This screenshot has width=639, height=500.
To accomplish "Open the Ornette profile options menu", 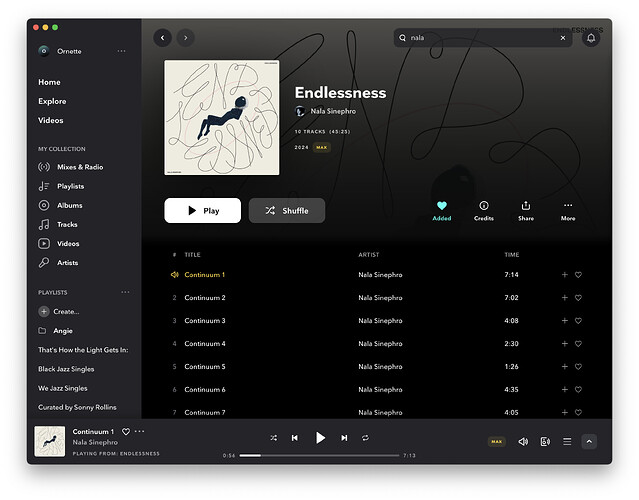I will click(122, 51).
